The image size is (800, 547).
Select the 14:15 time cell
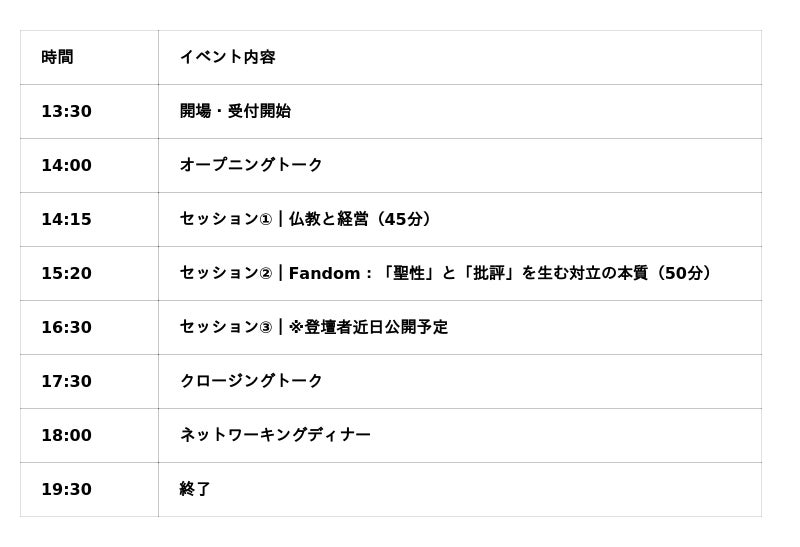click(66, 219)
